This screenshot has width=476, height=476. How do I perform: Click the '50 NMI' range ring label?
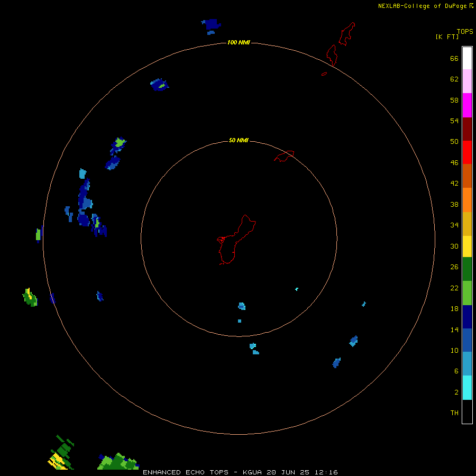click(239, 140)
